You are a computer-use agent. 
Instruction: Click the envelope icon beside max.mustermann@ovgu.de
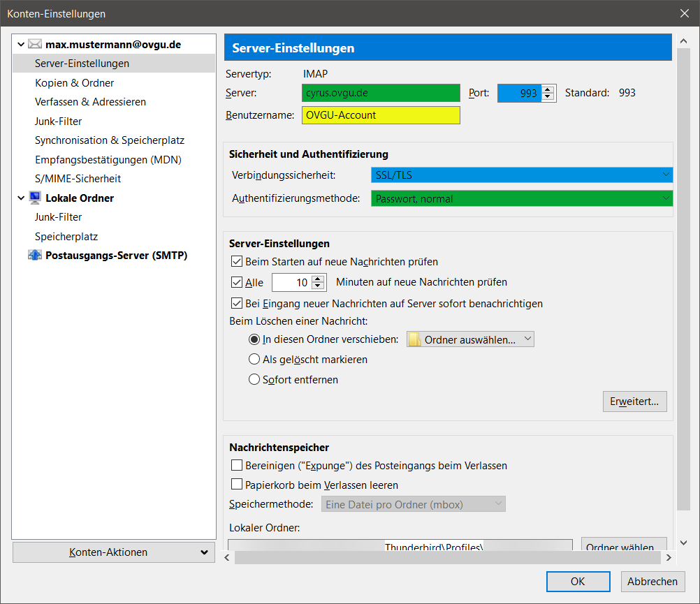click(35, 44)
